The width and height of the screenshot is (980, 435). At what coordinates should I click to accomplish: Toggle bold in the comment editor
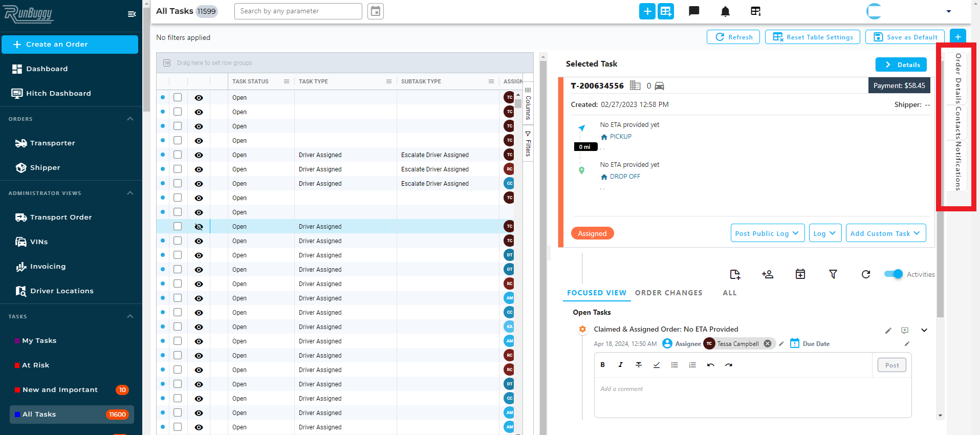click(x=603, y=365)
